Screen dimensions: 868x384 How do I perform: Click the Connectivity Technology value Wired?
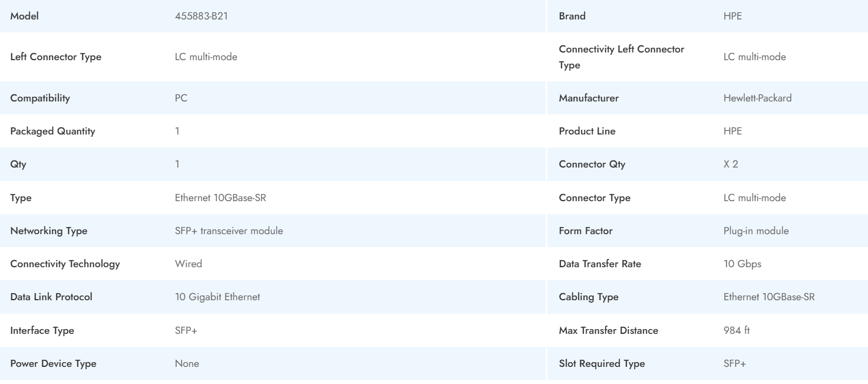point(188,264)
